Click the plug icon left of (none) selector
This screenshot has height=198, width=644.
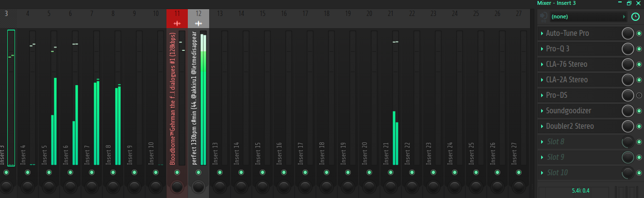543,17
